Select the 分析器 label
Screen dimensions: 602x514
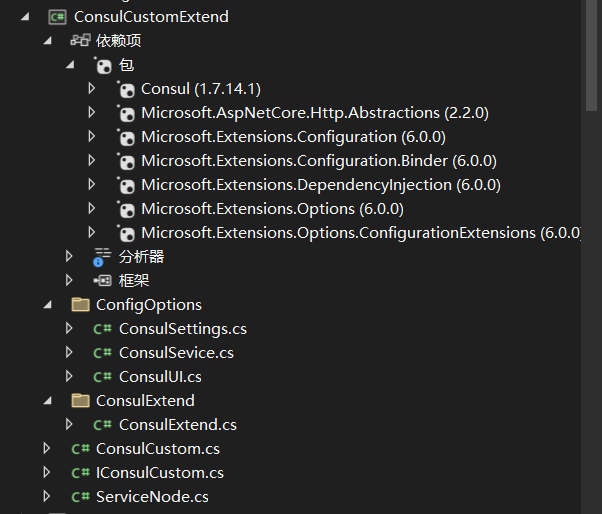[141, 257]
